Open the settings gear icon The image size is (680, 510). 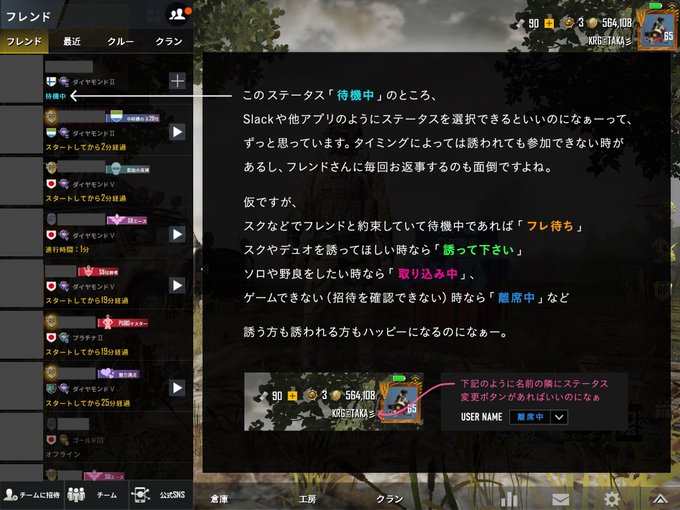[x=612, y=499]
